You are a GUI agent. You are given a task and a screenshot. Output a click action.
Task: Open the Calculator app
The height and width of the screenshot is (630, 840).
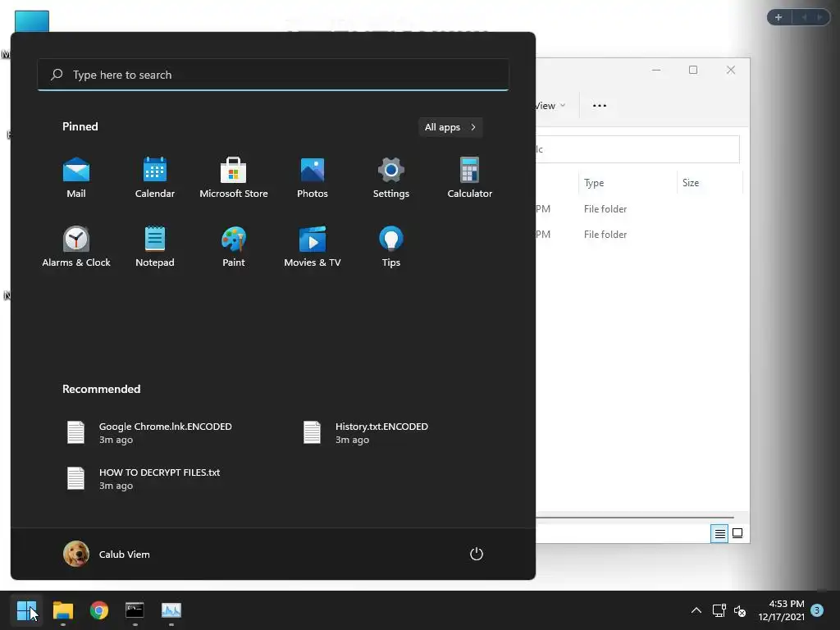pos(470,178)
